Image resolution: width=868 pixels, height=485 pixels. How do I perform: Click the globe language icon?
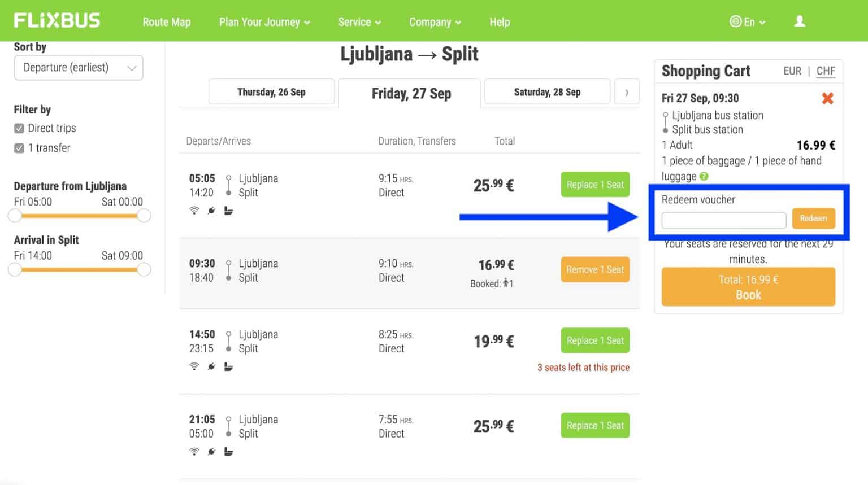735,21
